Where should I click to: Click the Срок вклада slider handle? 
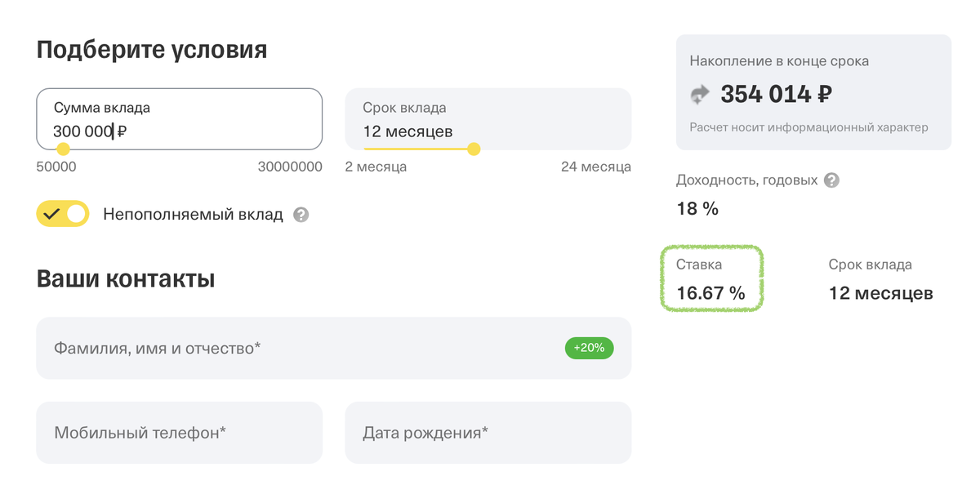pyautogui.click(x=474, y=149)
